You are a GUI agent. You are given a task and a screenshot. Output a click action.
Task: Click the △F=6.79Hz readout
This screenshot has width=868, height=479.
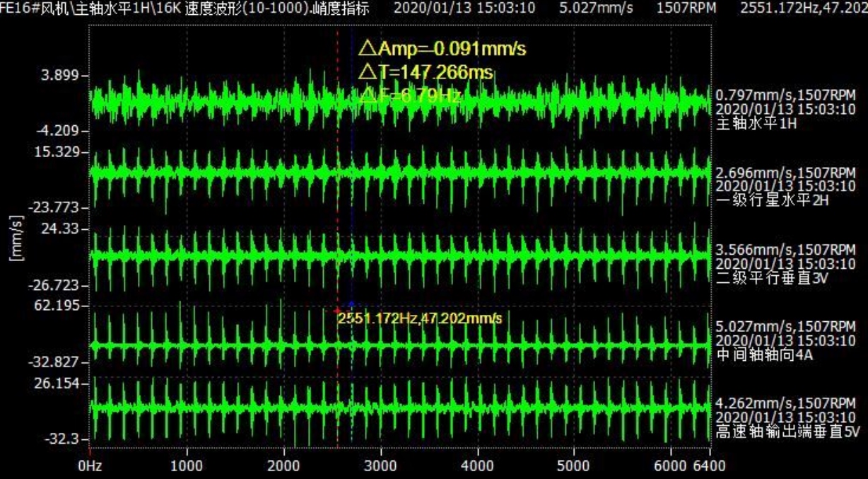[410, 96]
